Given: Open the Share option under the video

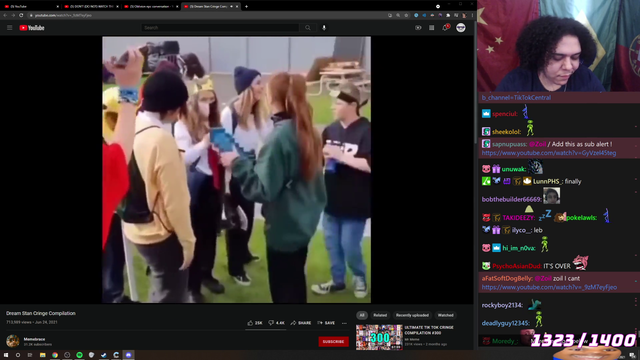Looking at the screenshot, I should click(301, 323).
